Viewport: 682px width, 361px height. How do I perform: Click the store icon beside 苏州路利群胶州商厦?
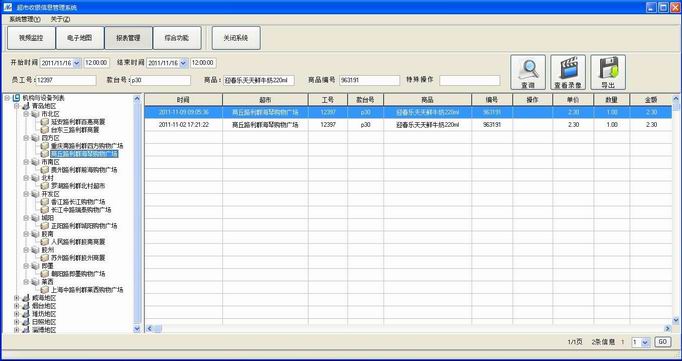coord(45,258)
